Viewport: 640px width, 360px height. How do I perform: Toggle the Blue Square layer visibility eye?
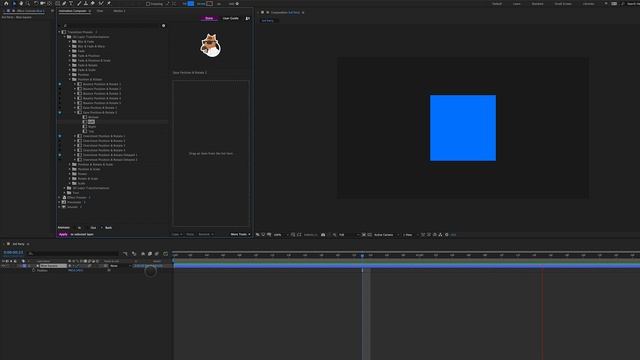pos(3,266)
